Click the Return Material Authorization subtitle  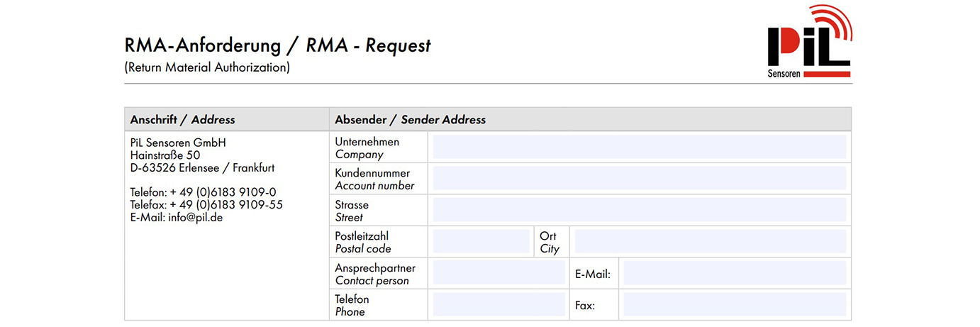[x=207, y=68]
